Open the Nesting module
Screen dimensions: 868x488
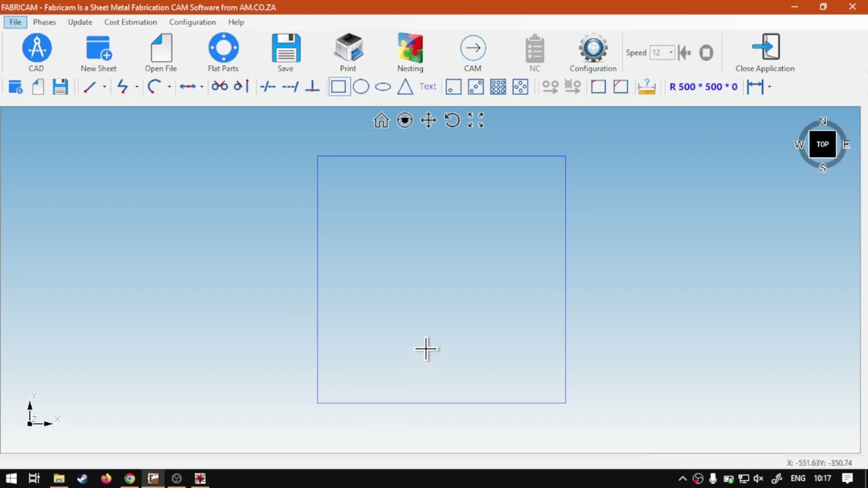(410, 53)
